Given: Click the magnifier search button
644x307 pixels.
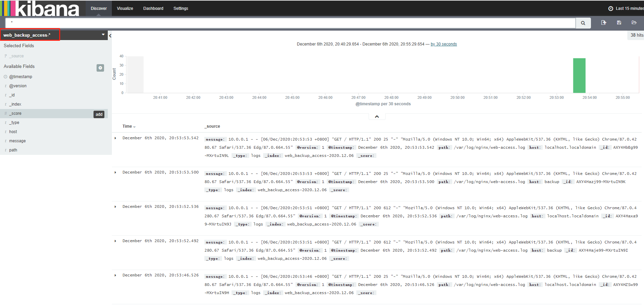Looking at the screenshot, I should click(583, 23).
